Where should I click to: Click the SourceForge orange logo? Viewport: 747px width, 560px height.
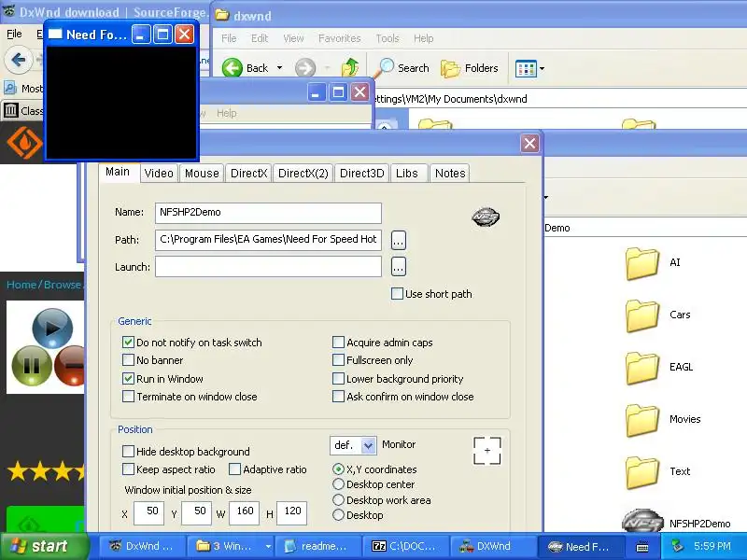(x=25, y=143)
